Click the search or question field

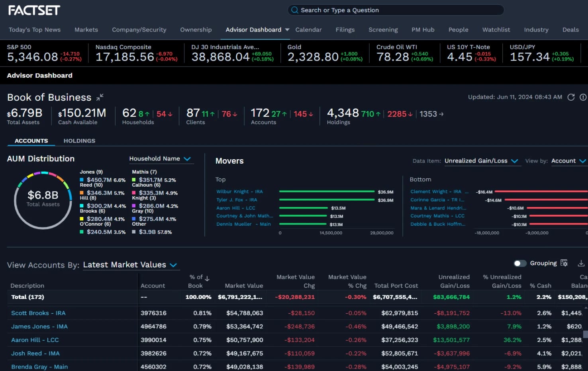(396, 10)
